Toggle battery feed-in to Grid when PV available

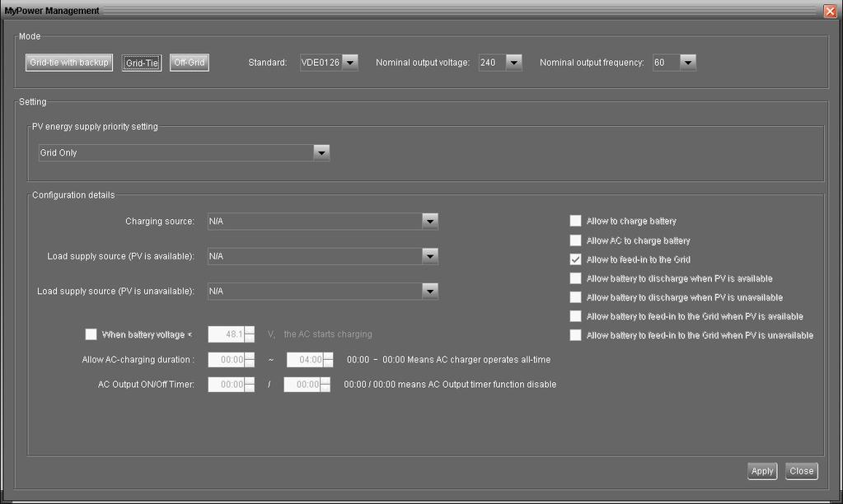click(575, 316)
